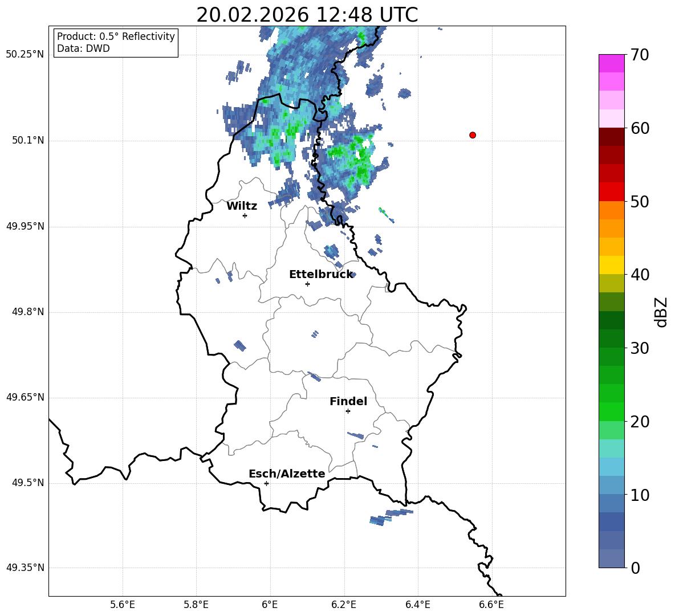Click the 6.2°E longitude label
Screen dimensions: 675x616
(x=344, y=605)
